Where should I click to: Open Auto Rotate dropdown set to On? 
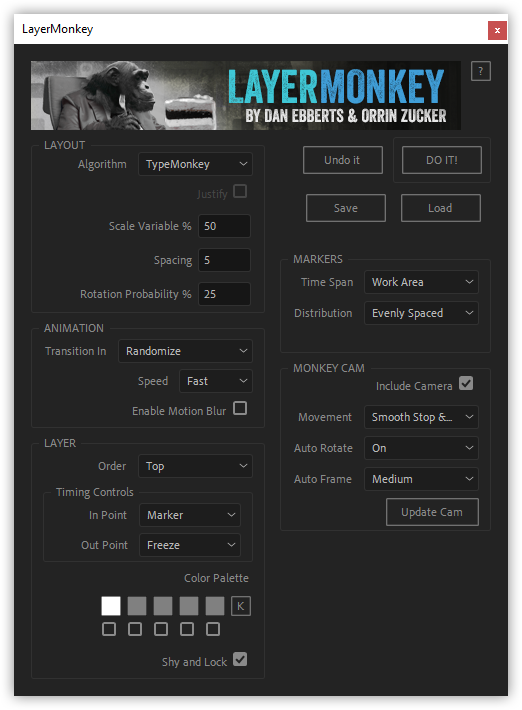click(421, 448)
